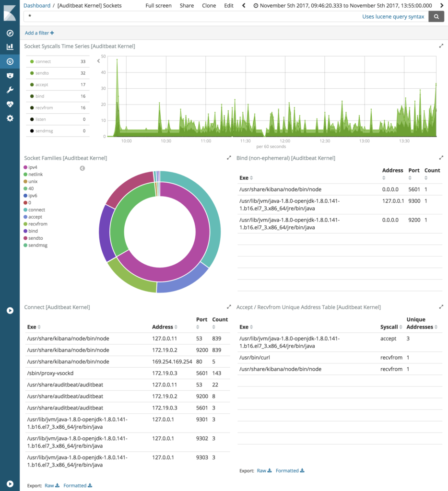448x491 pixels.
Task: Open Management via the gear icon
Action: pyautogui.click(x=10, y=118)
